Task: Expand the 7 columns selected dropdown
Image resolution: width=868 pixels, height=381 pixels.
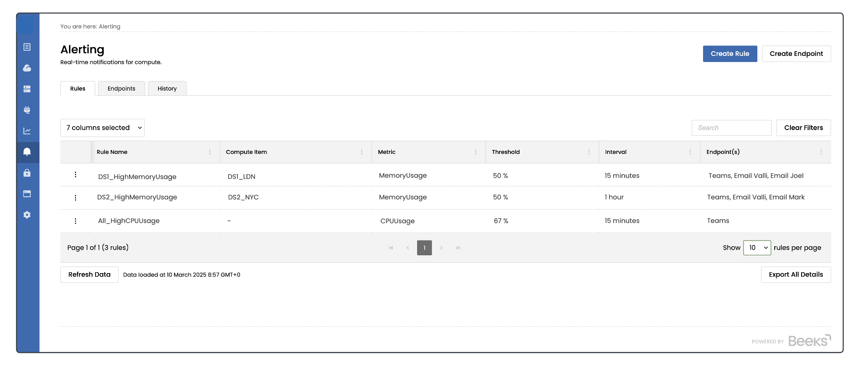Action: (x=102, y=128)
